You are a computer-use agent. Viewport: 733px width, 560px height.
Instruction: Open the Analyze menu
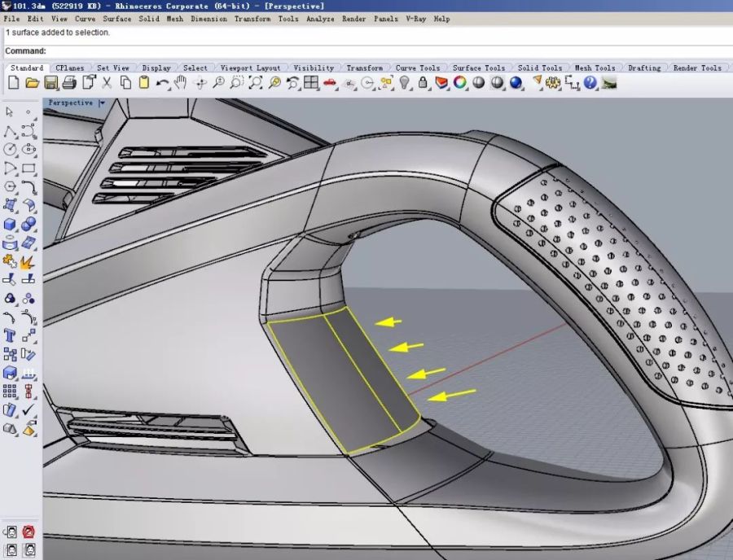(x=320, y=19)
